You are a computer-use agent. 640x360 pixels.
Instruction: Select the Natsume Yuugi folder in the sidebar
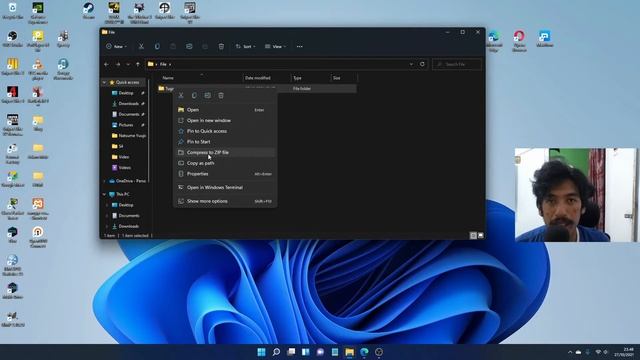pyautogui.click(x=128, y=136)
